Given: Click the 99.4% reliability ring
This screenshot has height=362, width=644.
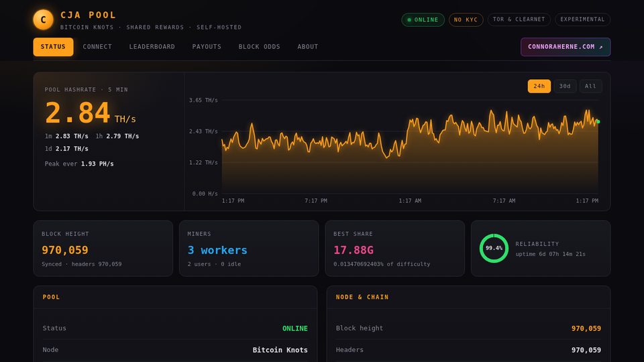Looking at the screenshot, I should 494,248.
